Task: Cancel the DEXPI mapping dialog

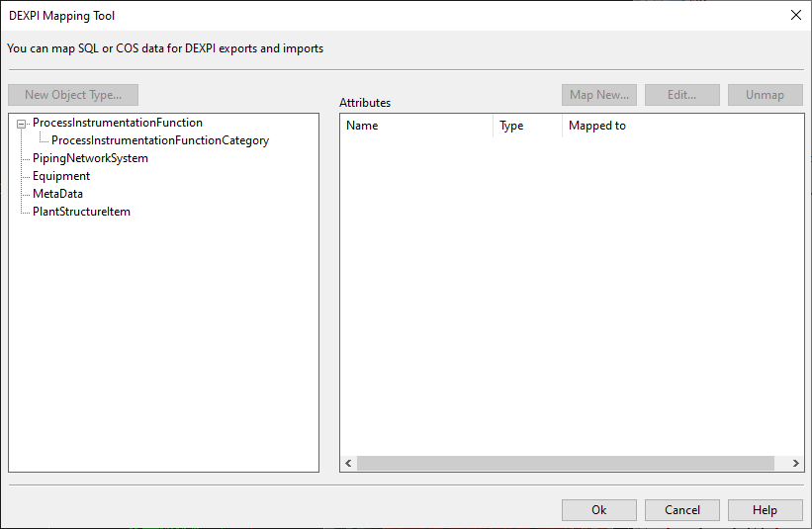Action: click(x=681, y=510)
